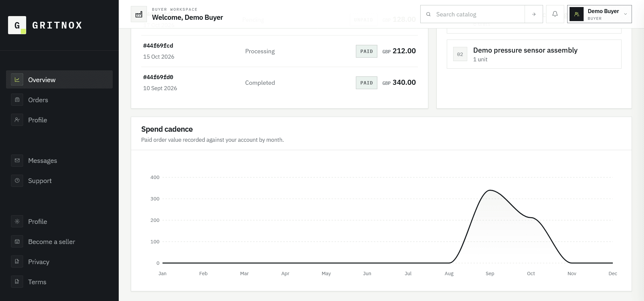Expand the Demo Buyer account dropdown chevron

[x=625, y=14]
